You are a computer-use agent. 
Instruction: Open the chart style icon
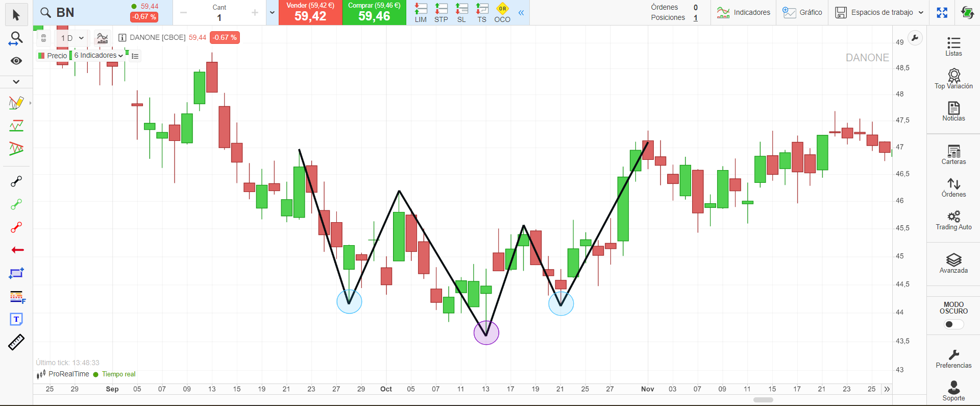(103, 38)
